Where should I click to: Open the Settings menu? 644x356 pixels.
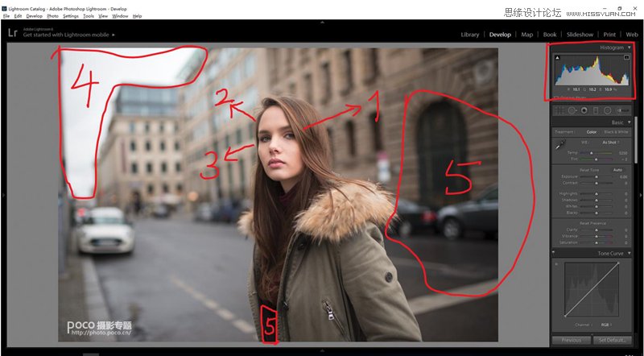click(x=71, y=16)
